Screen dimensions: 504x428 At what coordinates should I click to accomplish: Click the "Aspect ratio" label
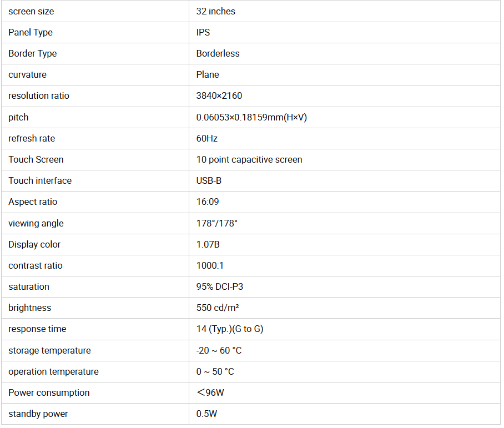click(33, 202)
